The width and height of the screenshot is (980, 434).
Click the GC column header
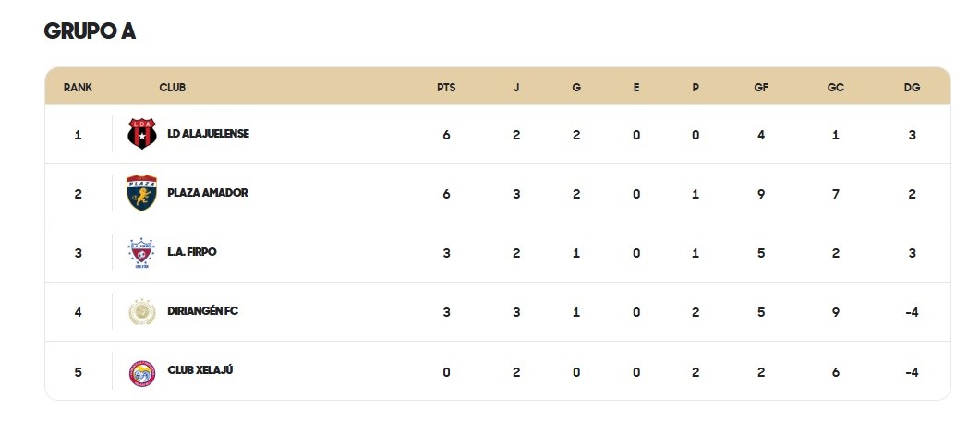click(836, 88)
